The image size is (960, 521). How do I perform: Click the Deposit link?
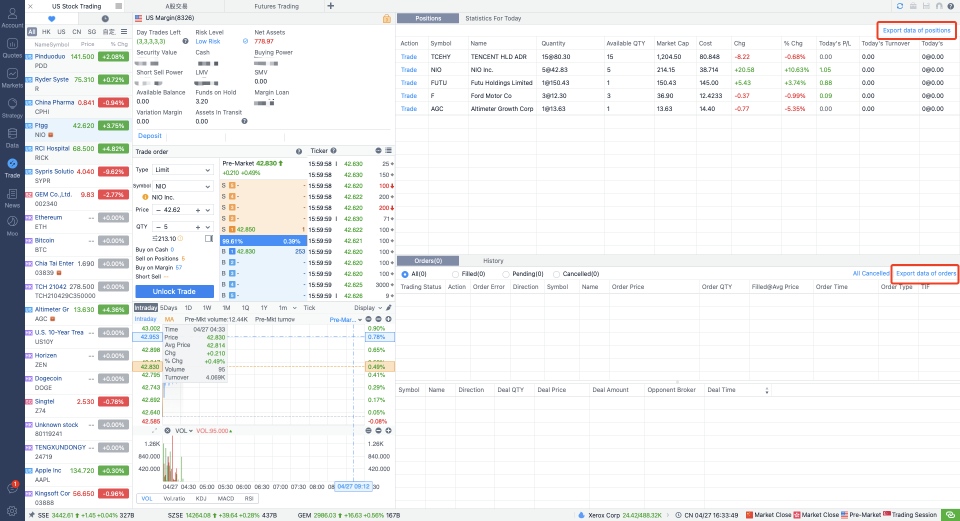tap(149, 136)
